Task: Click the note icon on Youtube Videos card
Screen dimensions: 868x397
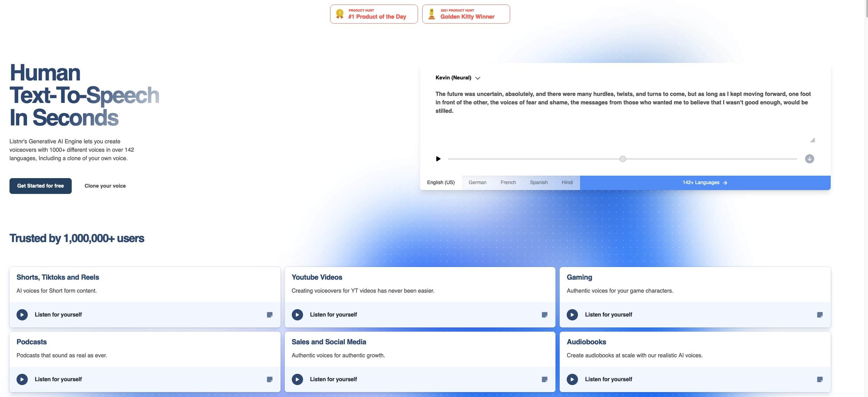Action: pyautogui.click(x=545, y=315)
